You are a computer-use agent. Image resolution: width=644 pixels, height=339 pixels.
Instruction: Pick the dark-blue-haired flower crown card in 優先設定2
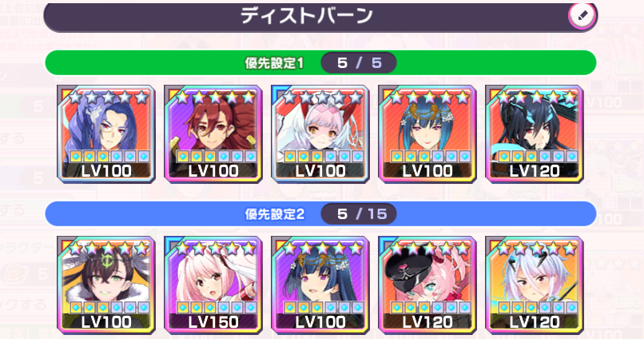[320, 285]
